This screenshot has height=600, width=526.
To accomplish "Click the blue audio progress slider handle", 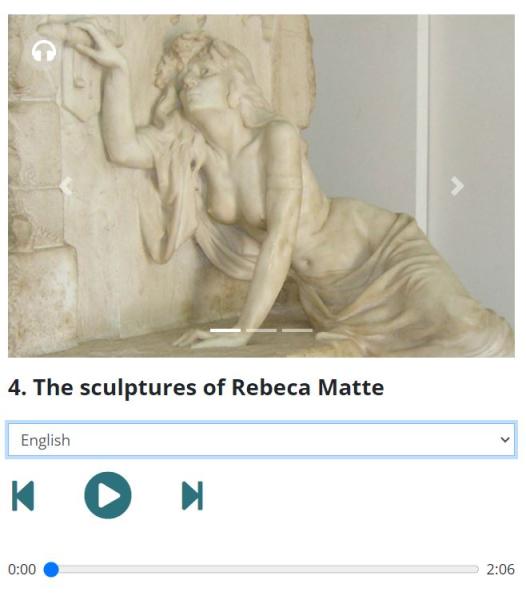I will tap(51, 569).
